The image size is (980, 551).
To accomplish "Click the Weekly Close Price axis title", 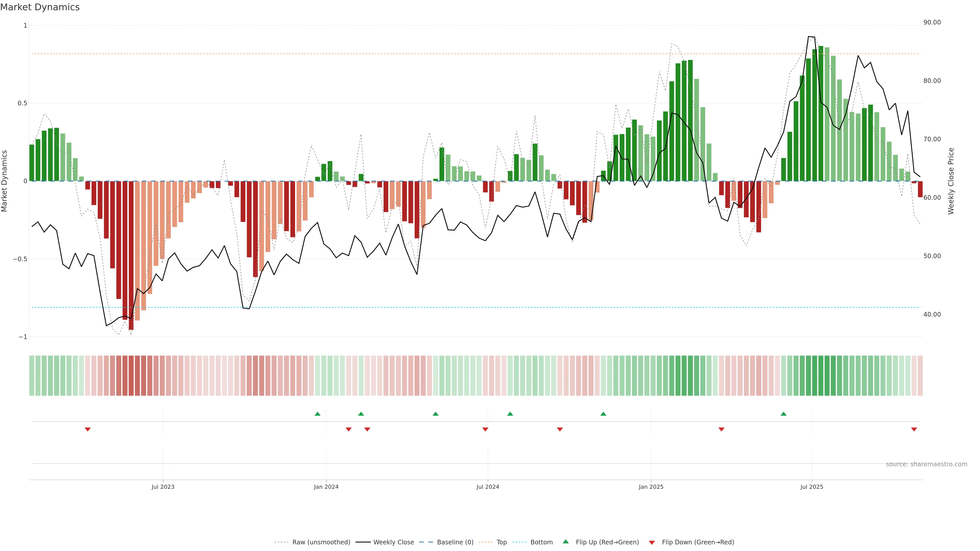I will coord(951,181).
